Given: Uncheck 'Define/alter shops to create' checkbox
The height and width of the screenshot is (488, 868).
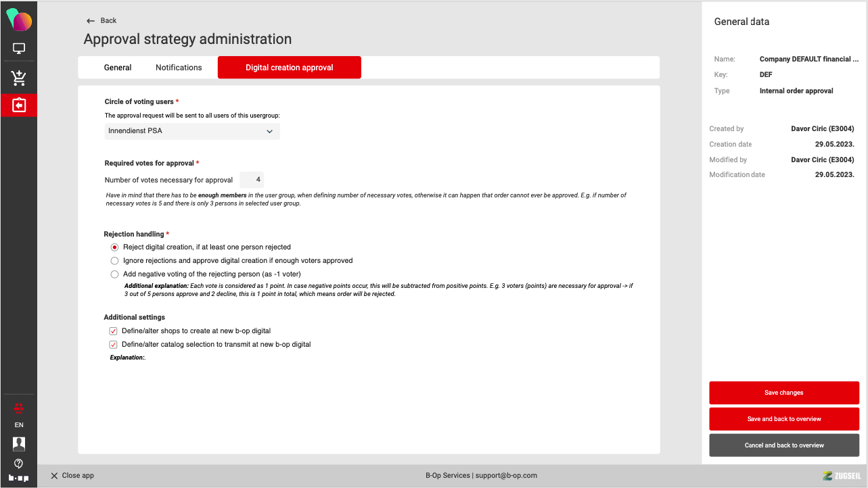Looking at the screenshot, I should click(x=114, y=331).
